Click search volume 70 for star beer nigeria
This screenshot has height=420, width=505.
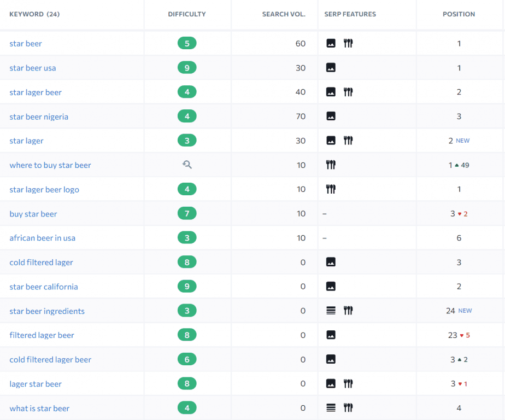point(301,116)
